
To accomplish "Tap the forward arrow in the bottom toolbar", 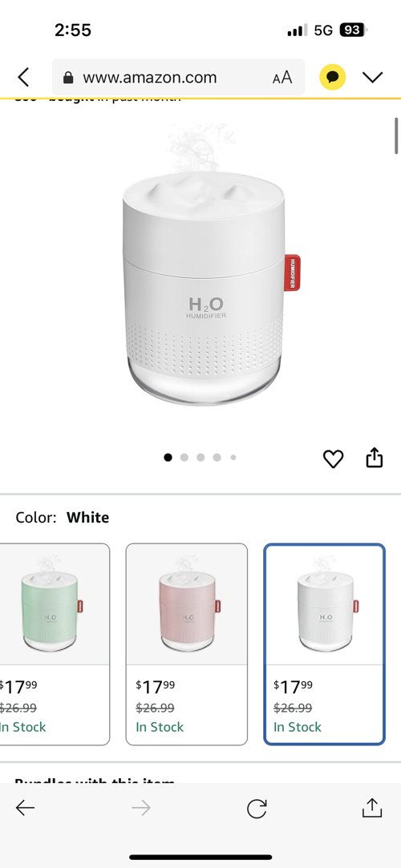I will click(141, 808).
